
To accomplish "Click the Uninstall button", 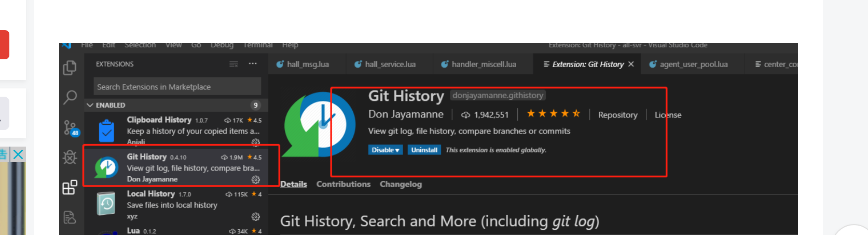I will point(424,150).
